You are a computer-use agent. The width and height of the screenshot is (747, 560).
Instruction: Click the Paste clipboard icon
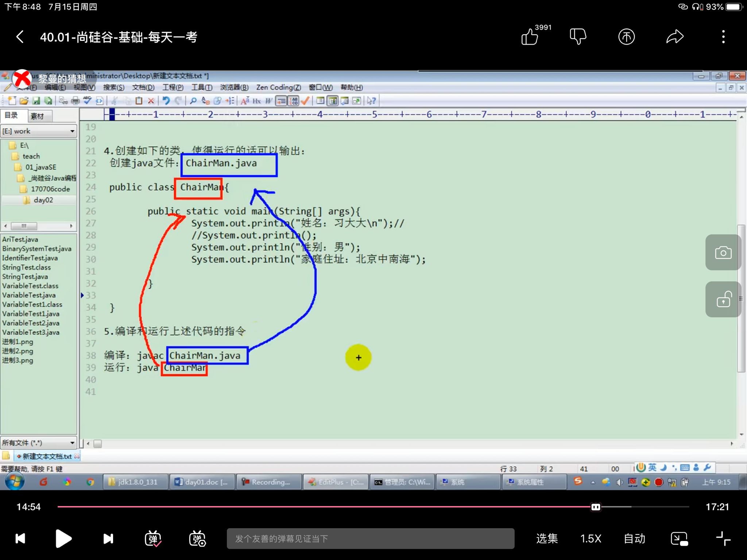pos(139,101)
